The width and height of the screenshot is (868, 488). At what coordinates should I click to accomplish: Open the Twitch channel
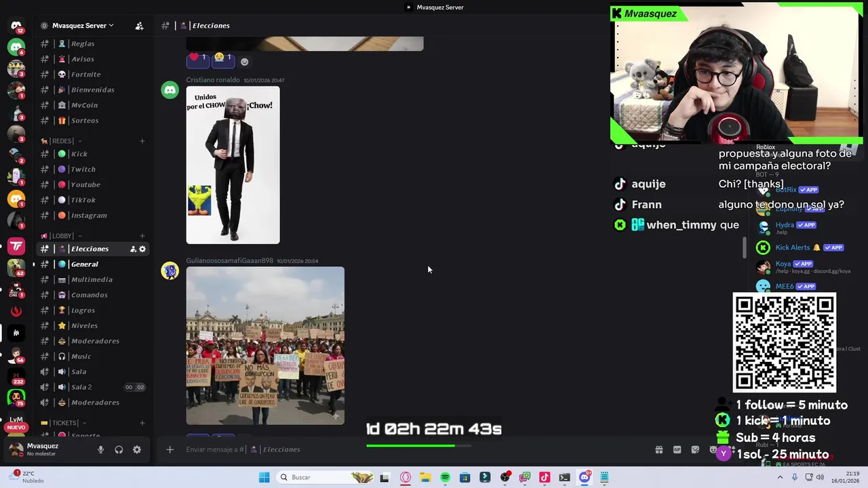tap(93, 169)
